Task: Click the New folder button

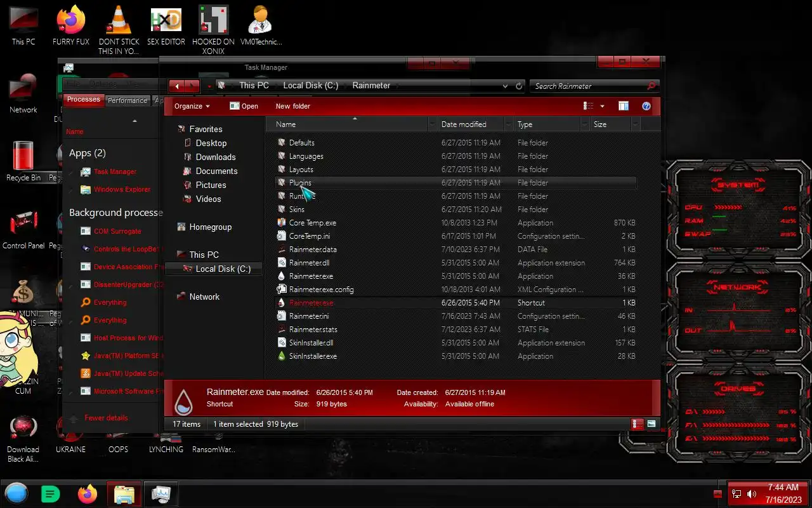Action: coord(293,106)
